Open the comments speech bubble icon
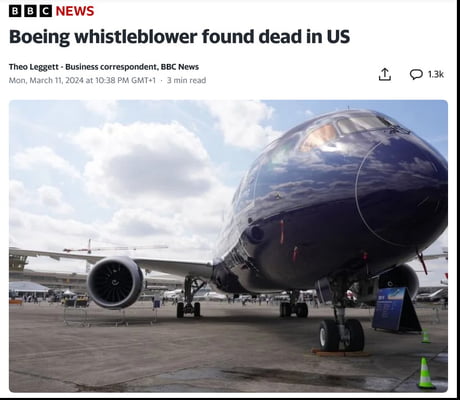Image resolution: width=460 pixels, height=400 pixels. [x=416, y=74]
